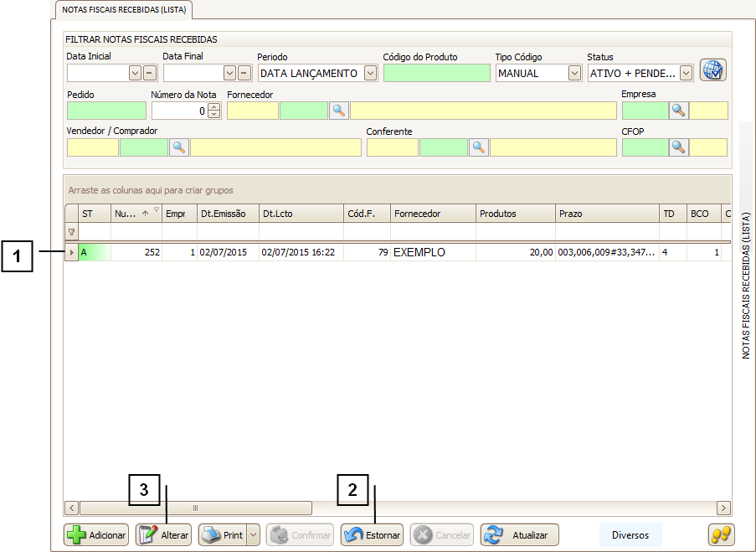Expand the Status dropdown

[686, 73]
